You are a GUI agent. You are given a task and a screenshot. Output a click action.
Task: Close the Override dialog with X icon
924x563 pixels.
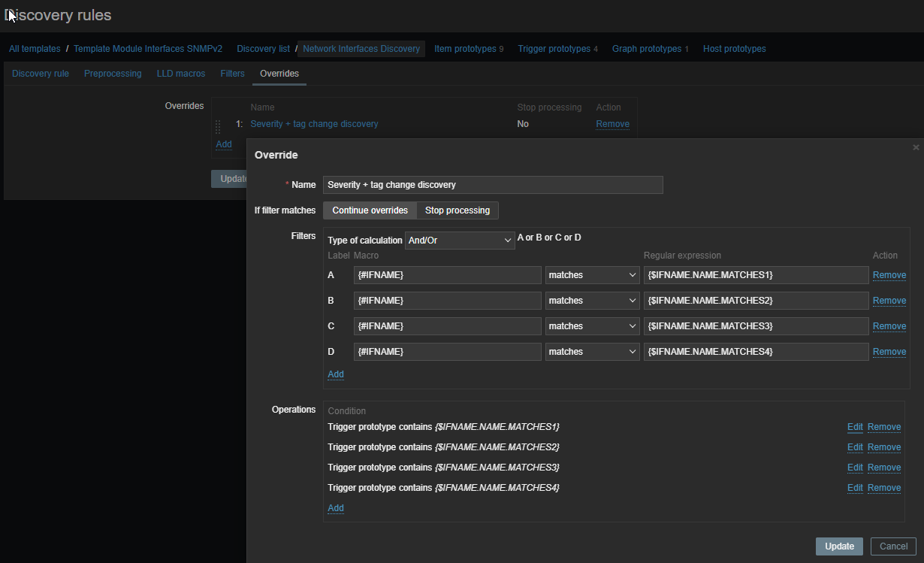(916, 148)
